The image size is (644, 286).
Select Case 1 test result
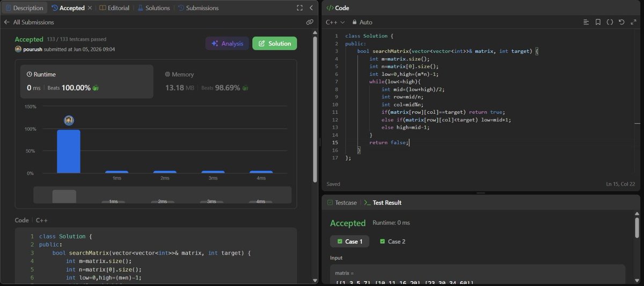point(349,241)
